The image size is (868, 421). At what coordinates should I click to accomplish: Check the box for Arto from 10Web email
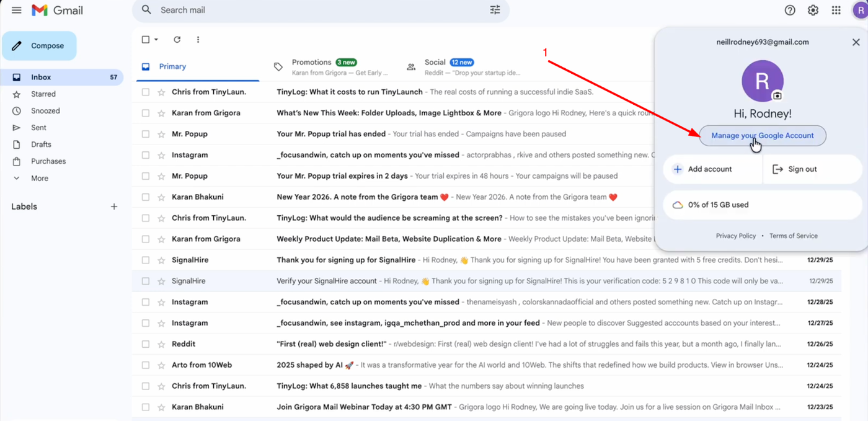146,365
